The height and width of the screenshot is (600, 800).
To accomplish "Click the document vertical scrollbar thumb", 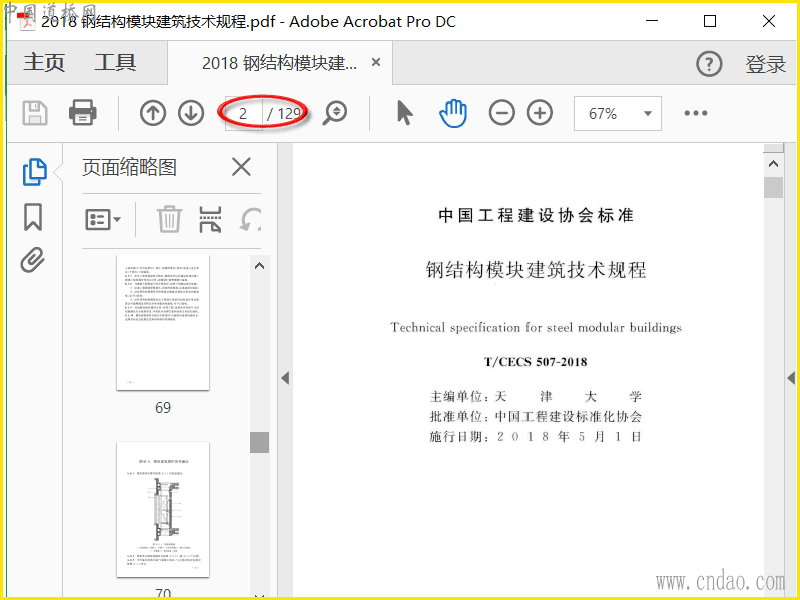I will click(773, 187).
